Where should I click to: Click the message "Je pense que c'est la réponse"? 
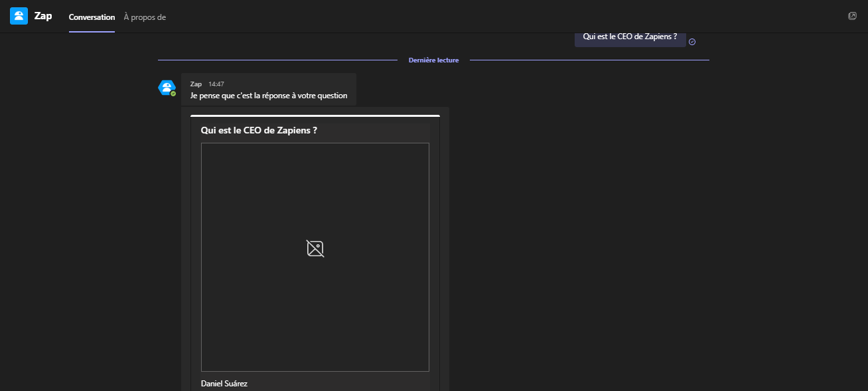268,96
